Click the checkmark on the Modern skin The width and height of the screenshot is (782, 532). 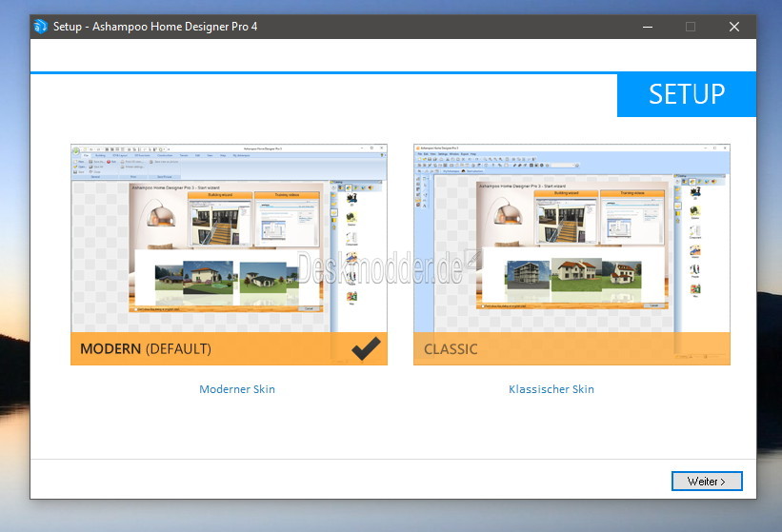point(366,349)
